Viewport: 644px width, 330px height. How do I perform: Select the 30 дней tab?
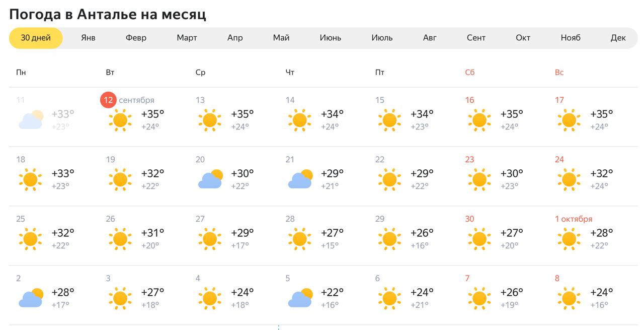[36, 38]
